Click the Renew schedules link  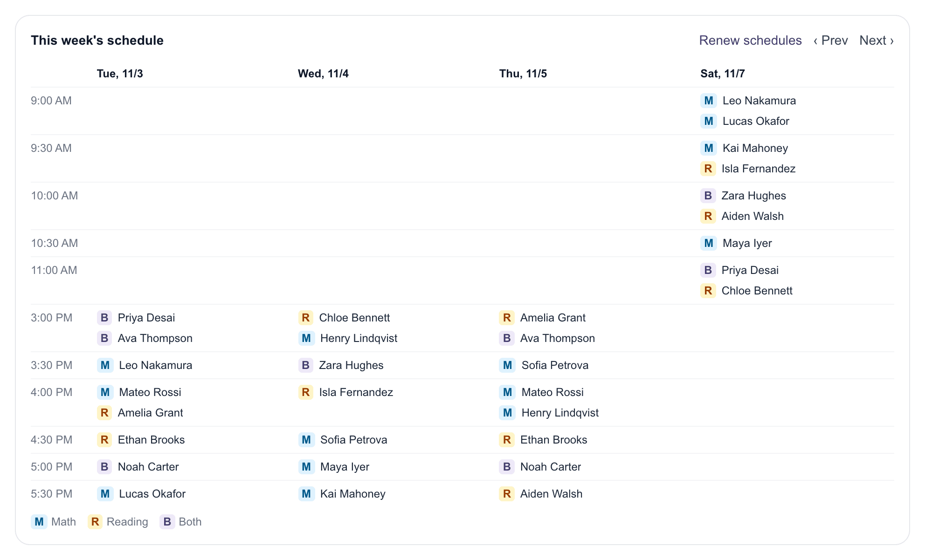point(750,41)
